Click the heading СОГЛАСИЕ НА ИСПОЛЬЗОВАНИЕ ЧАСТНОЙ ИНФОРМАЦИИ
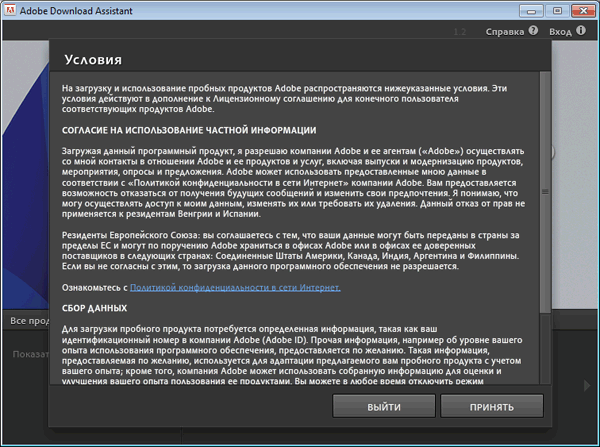Screen dimensions: 600x447 [x=189, y=131]
